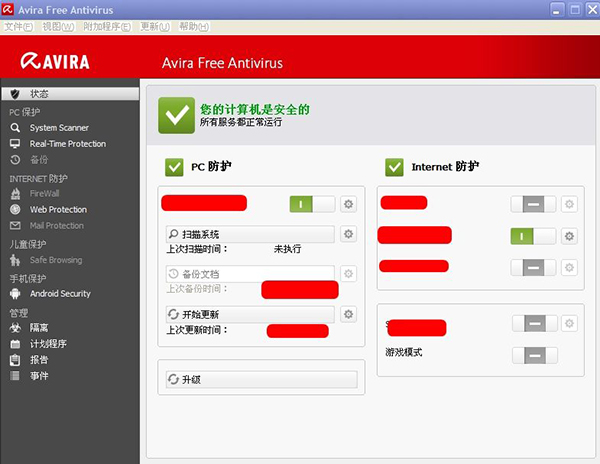Toggle the 游戏模式 switch
Viewport: 600px width, 464px height.
click(535, 355)
